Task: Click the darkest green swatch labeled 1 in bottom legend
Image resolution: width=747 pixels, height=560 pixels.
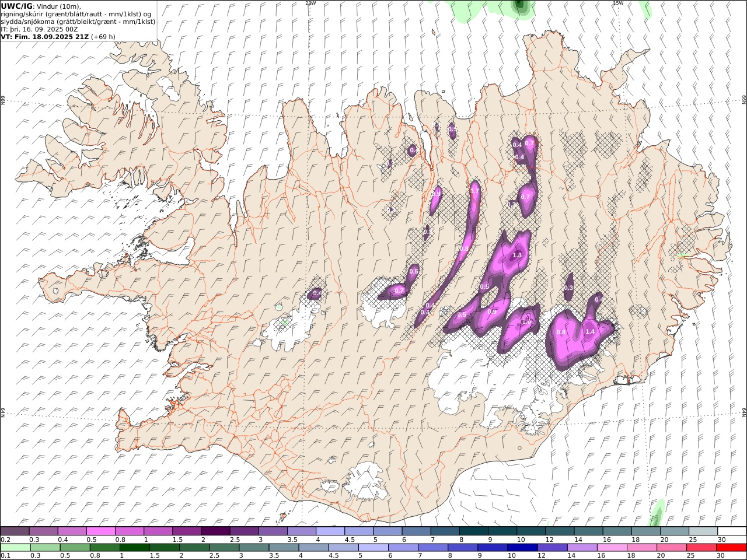Action: (x=134, y=548)
